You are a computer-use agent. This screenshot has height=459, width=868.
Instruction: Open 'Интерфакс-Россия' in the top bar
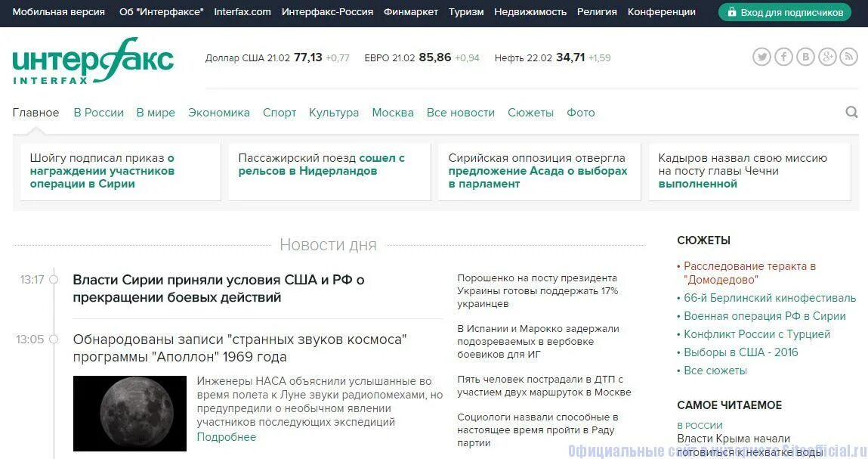327,11
